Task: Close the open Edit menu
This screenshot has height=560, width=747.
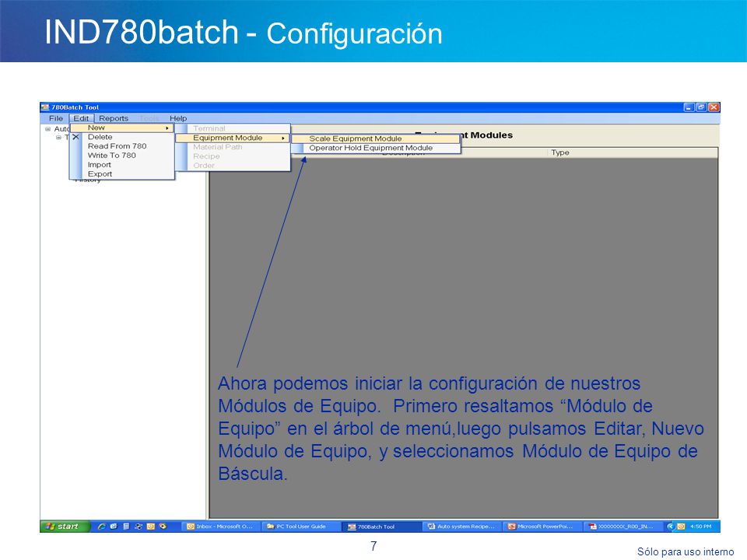Action: pyautogui.click(x=81, y=118)
